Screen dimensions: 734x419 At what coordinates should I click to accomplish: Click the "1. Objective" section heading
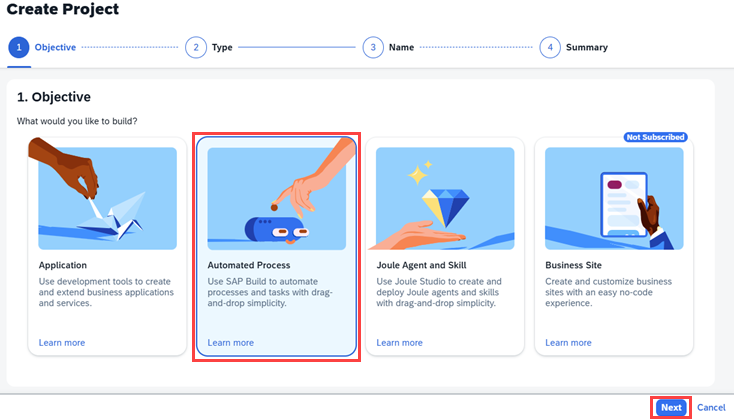tap(54, 97)
